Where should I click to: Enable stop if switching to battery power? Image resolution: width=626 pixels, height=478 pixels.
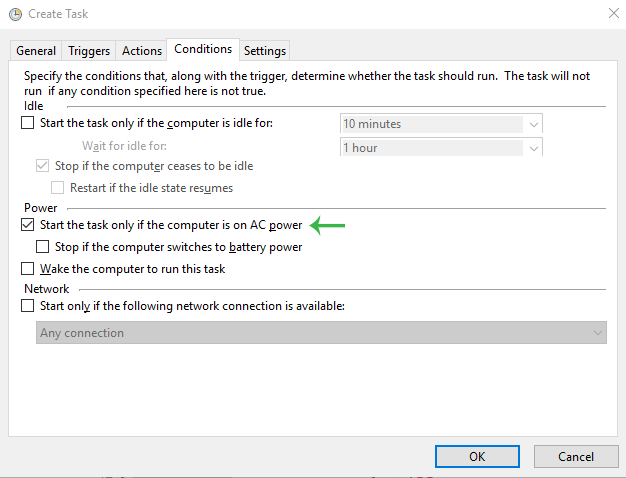click(42, 247)
